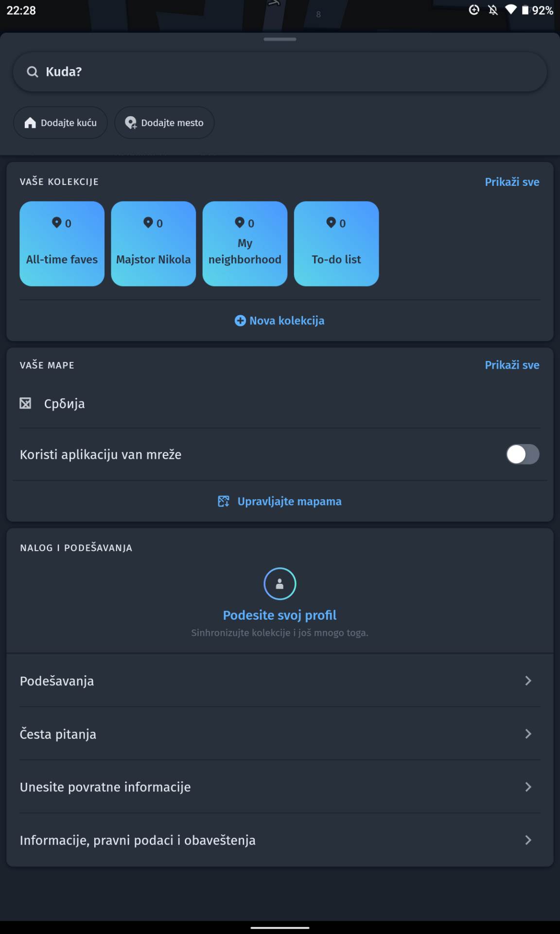The width and height of the screenshot is (560, 934).
Task: Tap the house icon in Dodajte kuću
Action: click(x=30, y=123)
